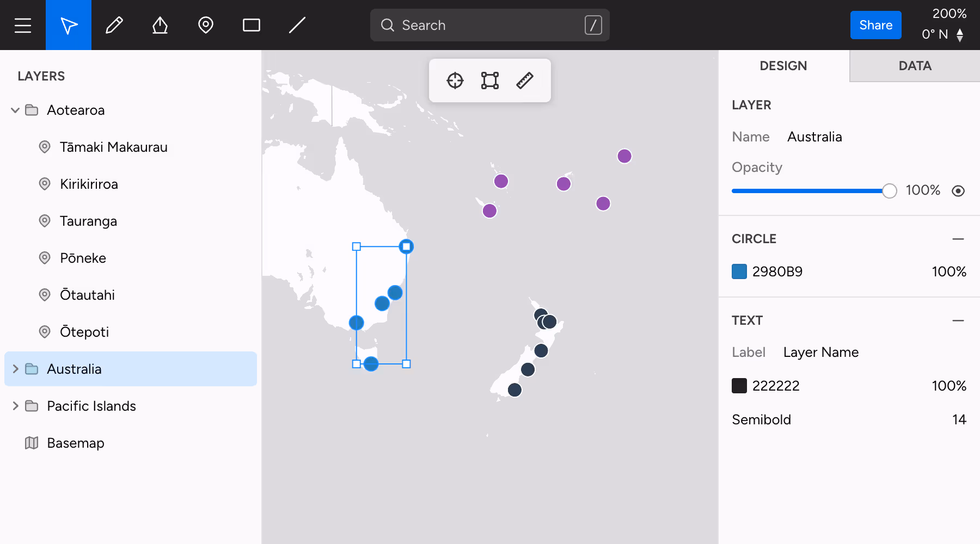Expand the Australia folder
The height and width of the screenshot is (544, 980).
pos(15,369)
